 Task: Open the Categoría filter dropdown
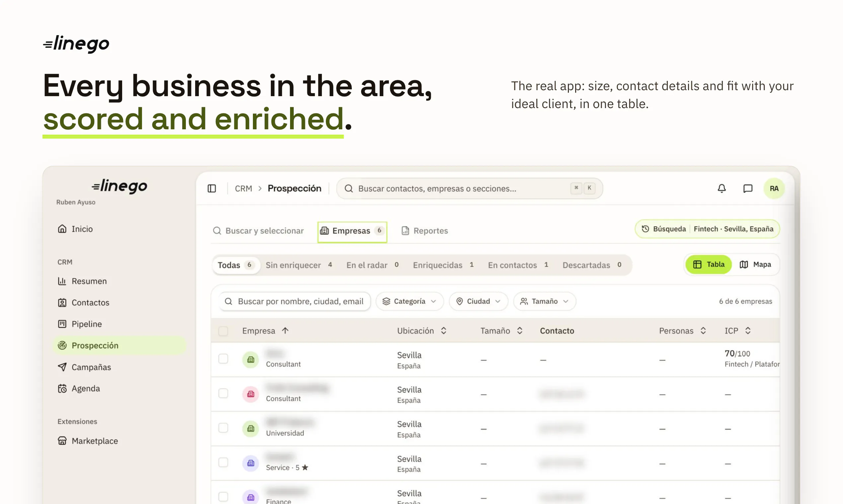pyautogui.click(x=410, y=302)
